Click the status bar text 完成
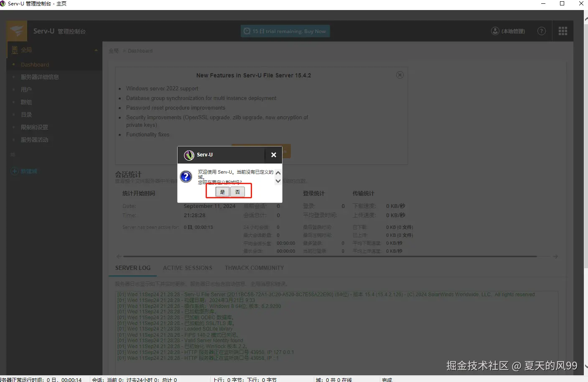 click(387, 379)
